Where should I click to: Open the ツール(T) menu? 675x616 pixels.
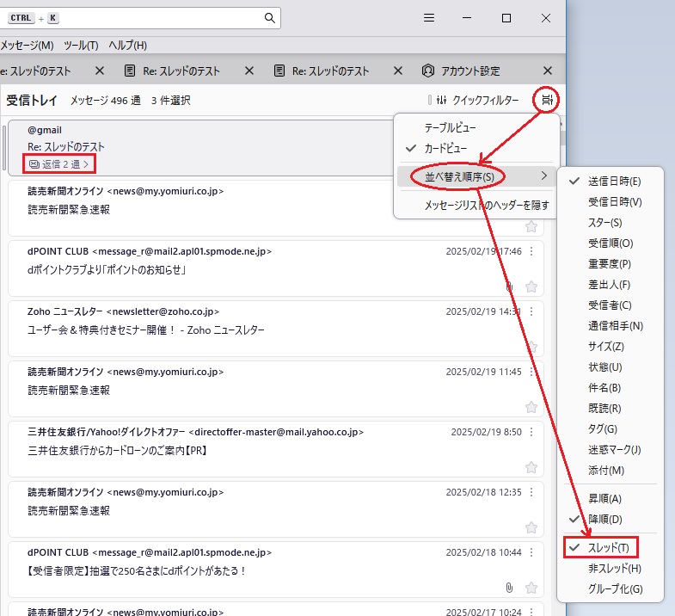coord(81,45)
